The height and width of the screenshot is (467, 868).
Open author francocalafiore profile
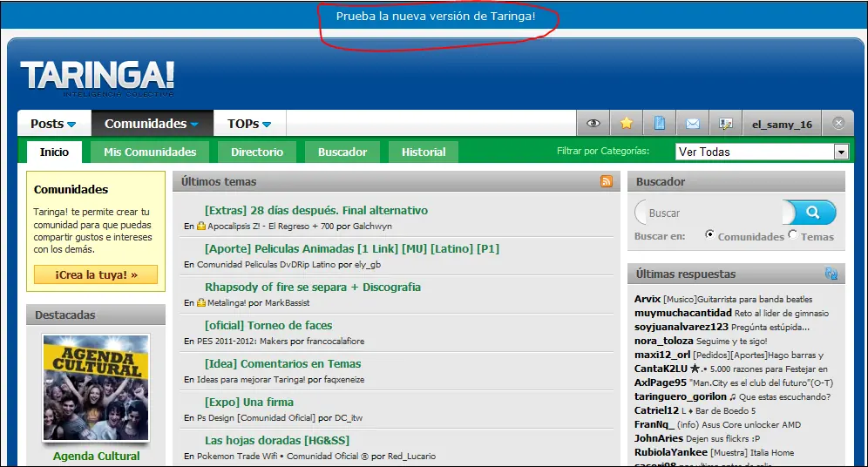336,341
